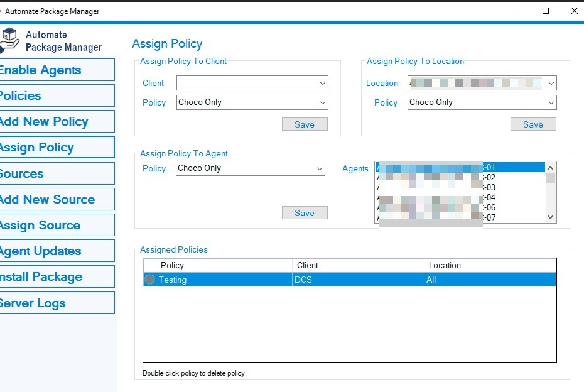Screen dimensions: 584x392
Task: Pick the agent ending in -04
Action: point(460,197)
